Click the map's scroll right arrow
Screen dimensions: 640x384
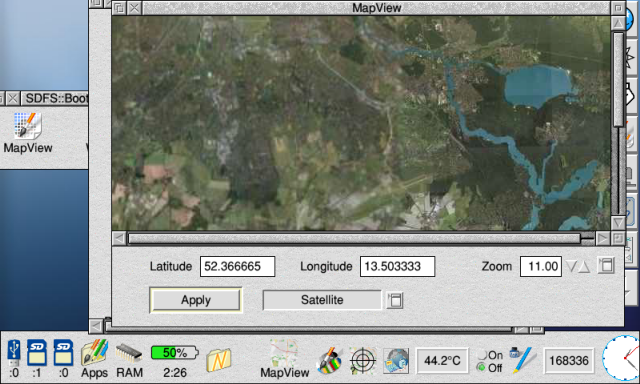(x=602, y=238)
